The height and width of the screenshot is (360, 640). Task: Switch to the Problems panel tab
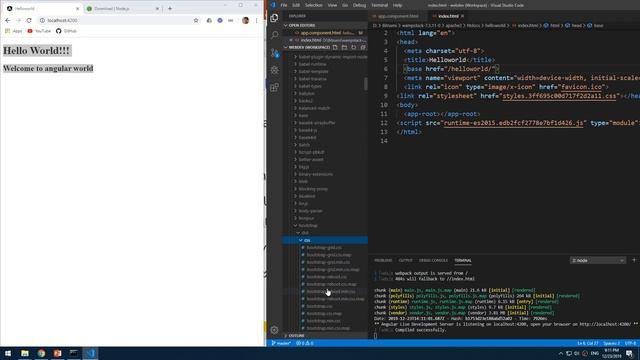[383, 260]
